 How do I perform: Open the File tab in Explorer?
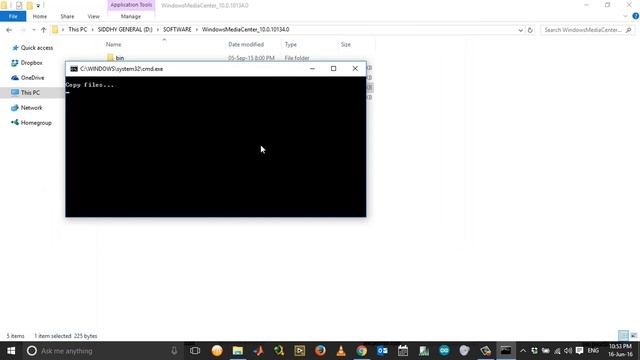coord(13,16)
